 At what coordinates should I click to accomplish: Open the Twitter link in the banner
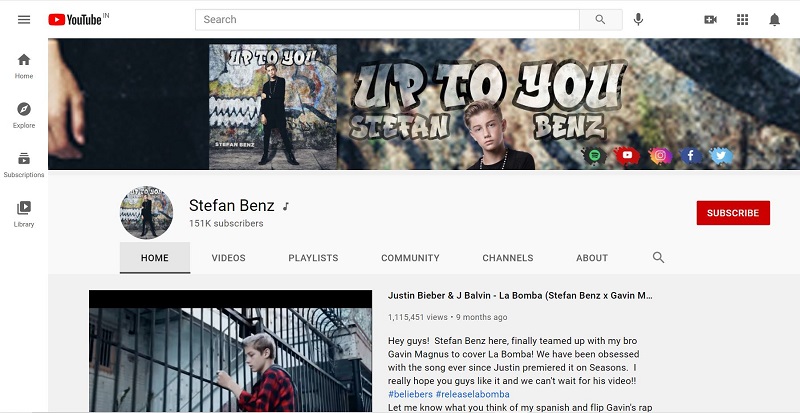tap(721, 155)
